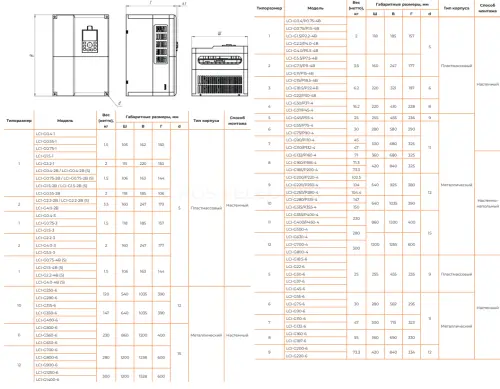Click 'Способ монтажа' header in the left table
500x389 pixels.
[237, 120]
